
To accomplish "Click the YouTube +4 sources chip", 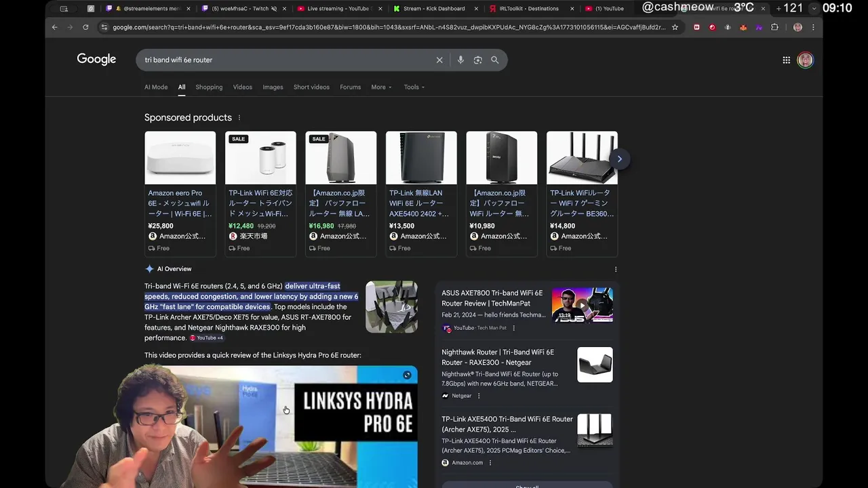I will point(206,338).
